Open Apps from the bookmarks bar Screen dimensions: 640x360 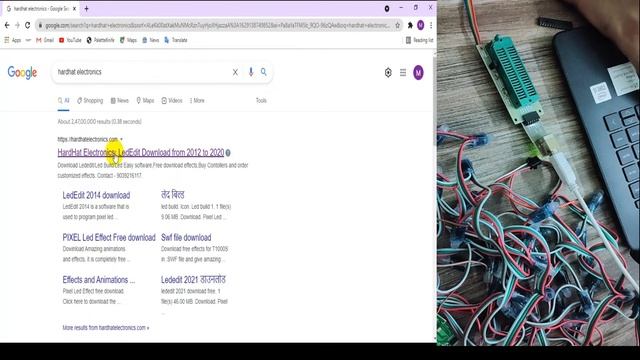(13, 40)
